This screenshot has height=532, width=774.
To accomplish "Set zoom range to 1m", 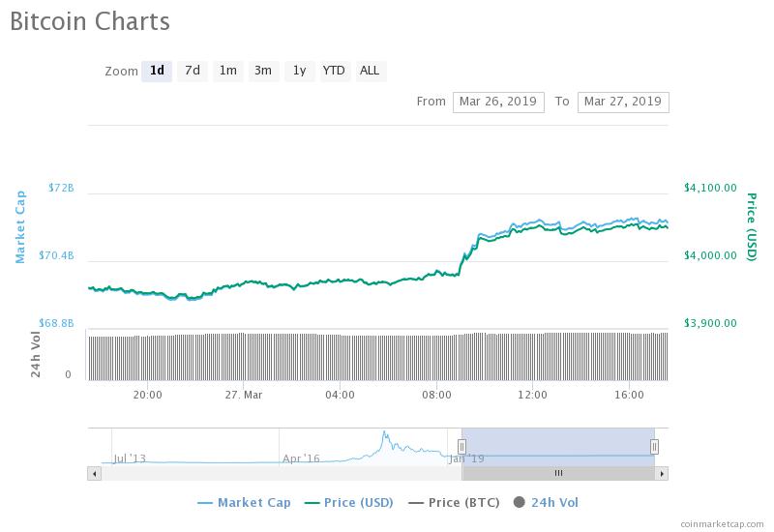I will [227, 71].
